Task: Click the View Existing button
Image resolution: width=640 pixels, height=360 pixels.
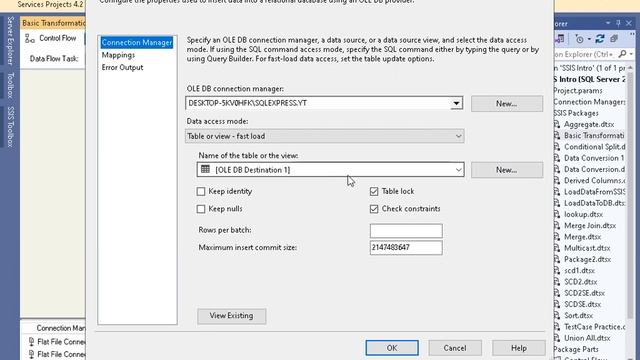Action: tap(231, 316)
